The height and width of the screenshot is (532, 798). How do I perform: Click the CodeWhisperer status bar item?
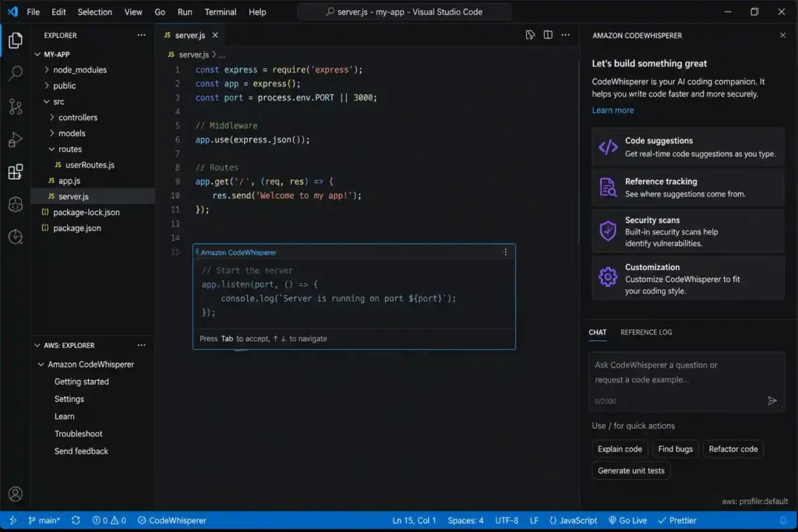(172, 520)
